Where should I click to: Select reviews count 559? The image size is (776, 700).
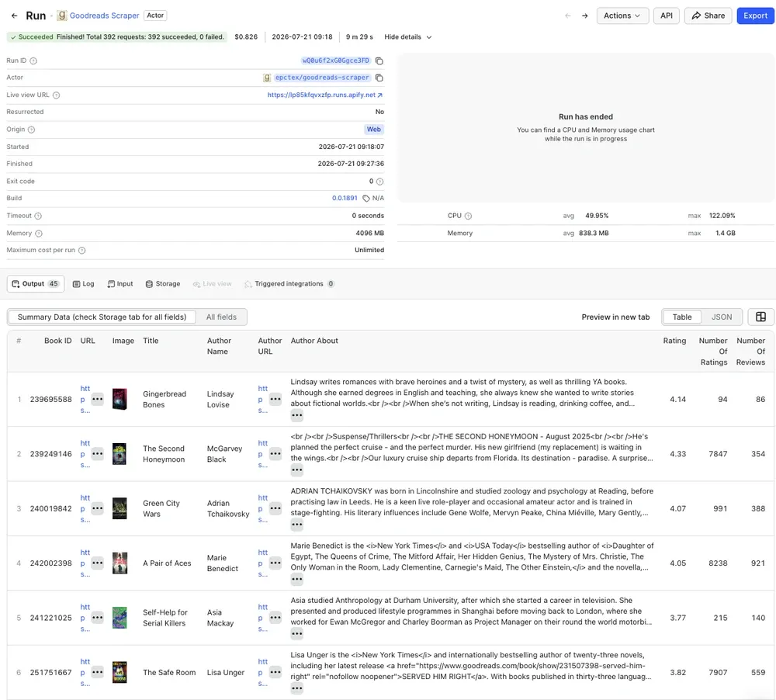click(x=757, y=673)
